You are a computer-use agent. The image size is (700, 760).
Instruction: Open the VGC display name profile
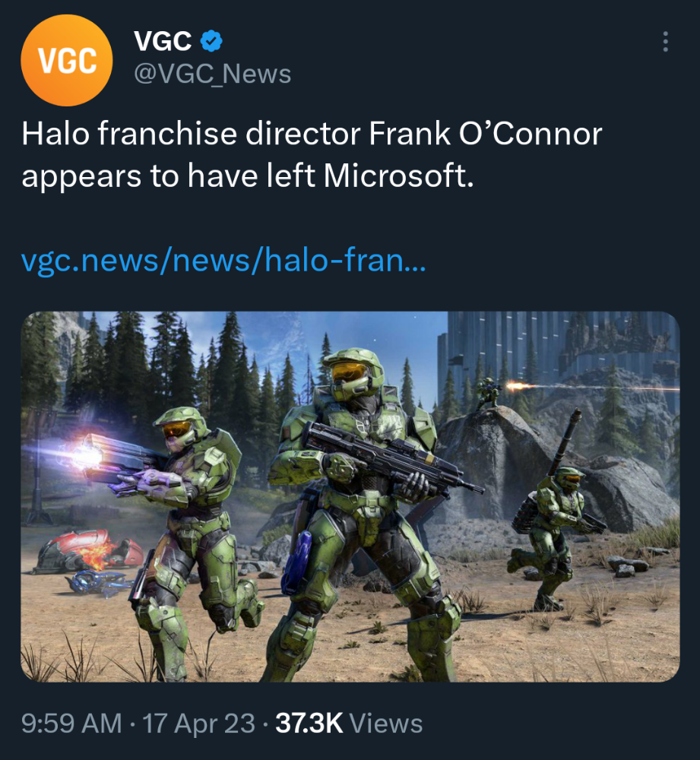click(x=163, y=41)
